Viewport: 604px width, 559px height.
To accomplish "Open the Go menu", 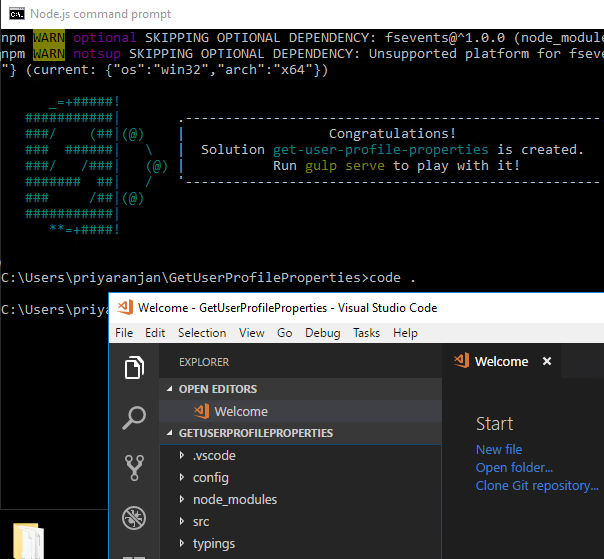I will coord(284,332).
